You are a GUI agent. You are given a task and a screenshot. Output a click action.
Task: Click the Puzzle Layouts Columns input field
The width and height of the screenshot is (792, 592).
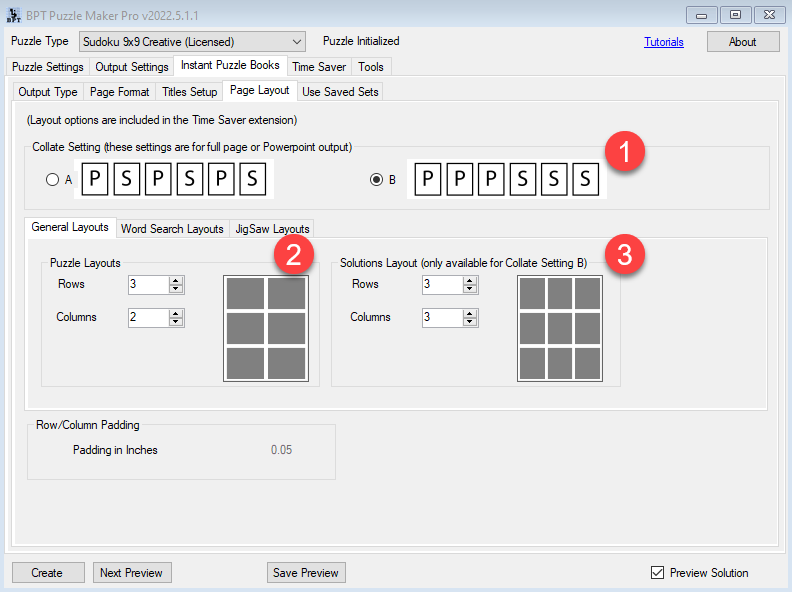tap(148, 318)
